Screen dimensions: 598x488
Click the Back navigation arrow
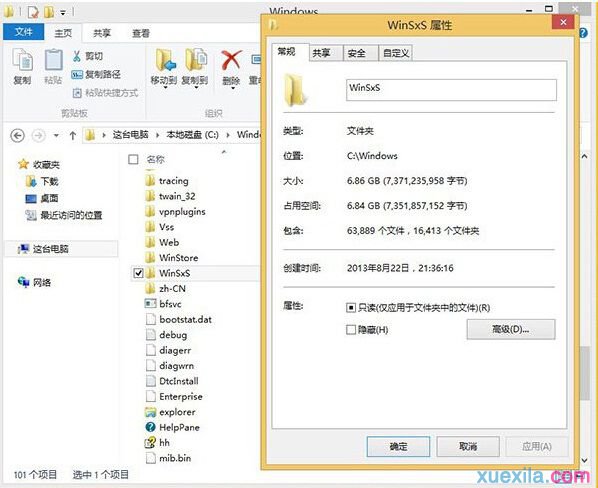pyautogui.click(x=17, y=135)
